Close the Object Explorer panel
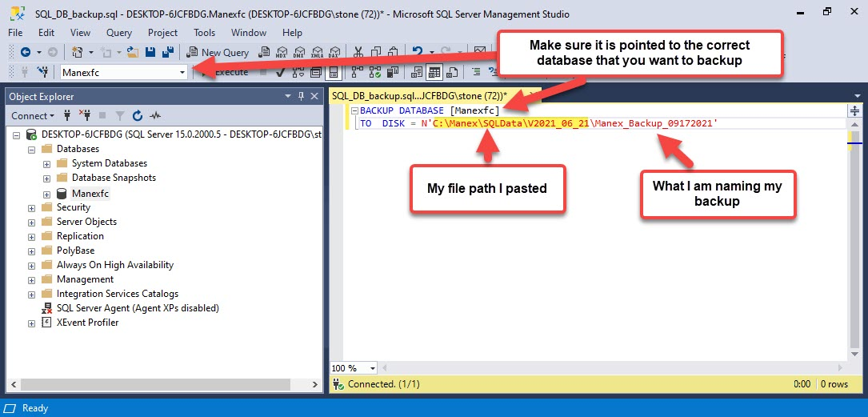 point(314,96)
